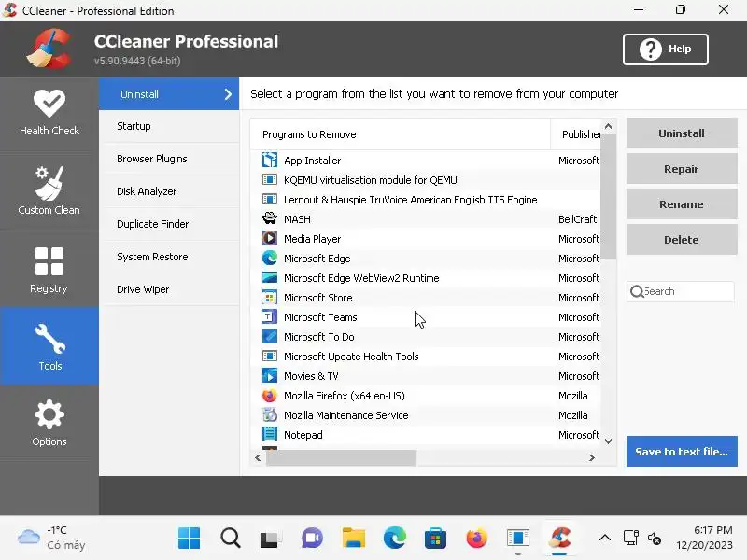Click the Notepad list icon
Screen dimensions: 747x560
point(270,434)
